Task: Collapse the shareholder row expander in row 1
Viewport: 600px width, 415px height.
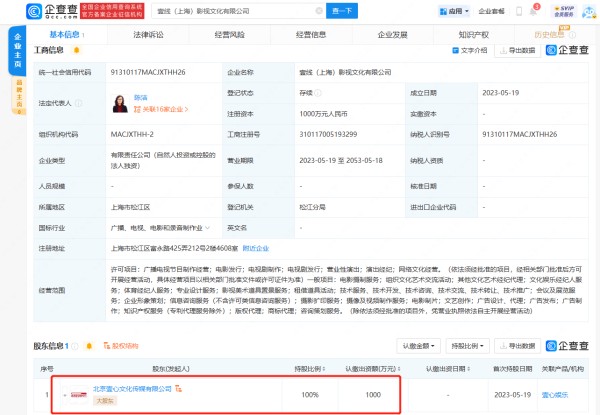Action: click(65, 395)
